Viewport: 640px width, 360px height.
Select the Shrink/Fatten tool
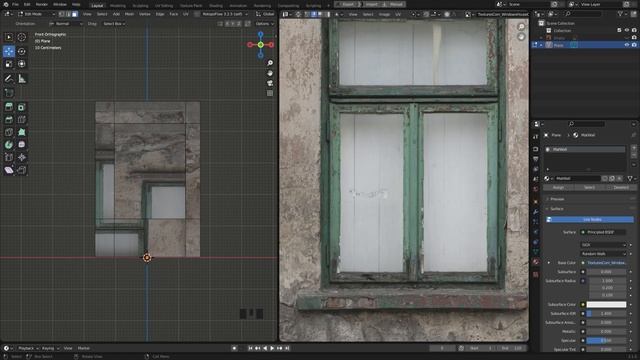22,158
